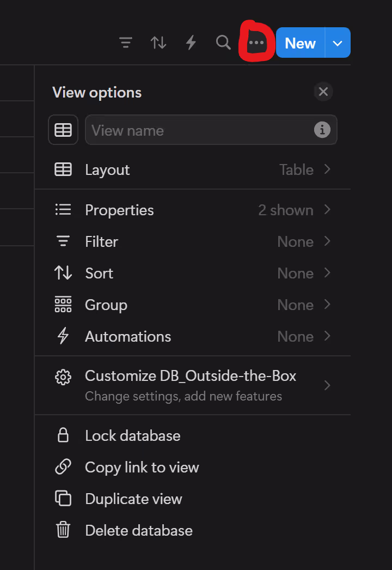Select Lock database
The width and height of the screenshot is (392, 570).
[193, 435]
